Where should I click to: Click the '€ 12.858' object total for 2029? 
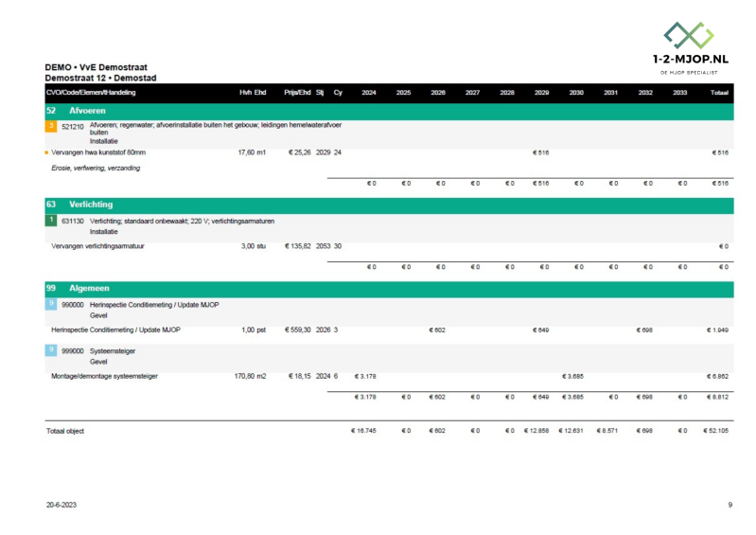point(536,431)
